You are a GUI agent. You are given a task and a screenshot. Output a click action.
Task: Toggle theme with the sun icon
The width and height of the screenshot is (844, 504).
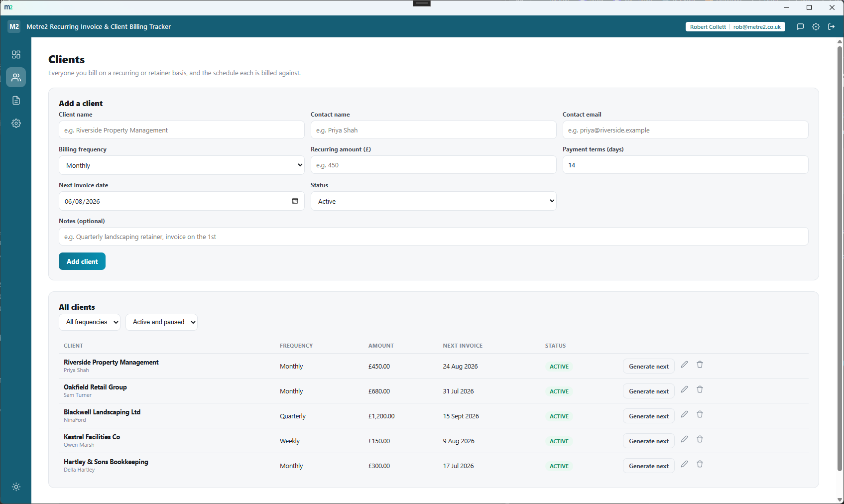click(x=16, y=487)
